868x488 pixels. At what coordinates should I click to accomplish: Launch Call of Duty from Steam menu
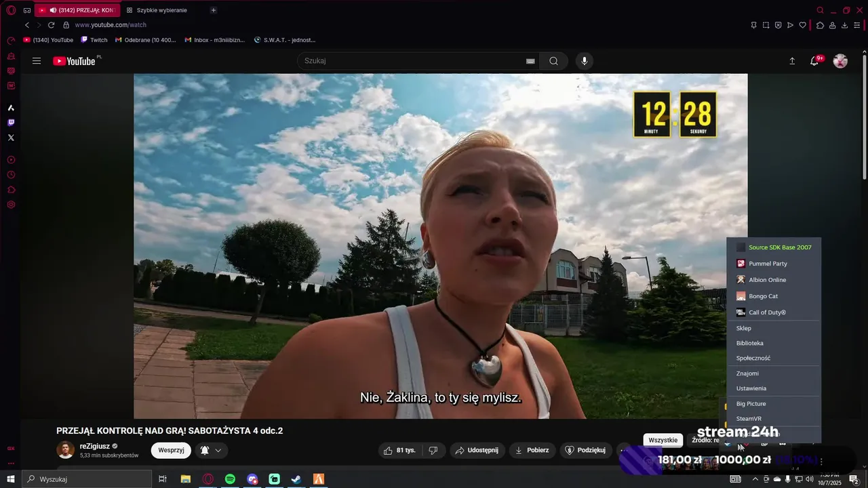774,312
